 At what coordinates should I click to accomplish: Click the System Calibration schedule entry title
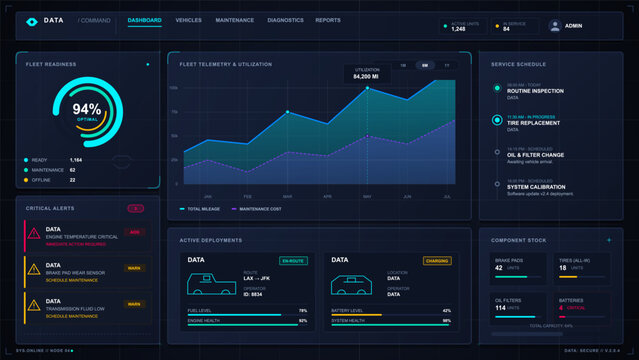pos(536,187)
